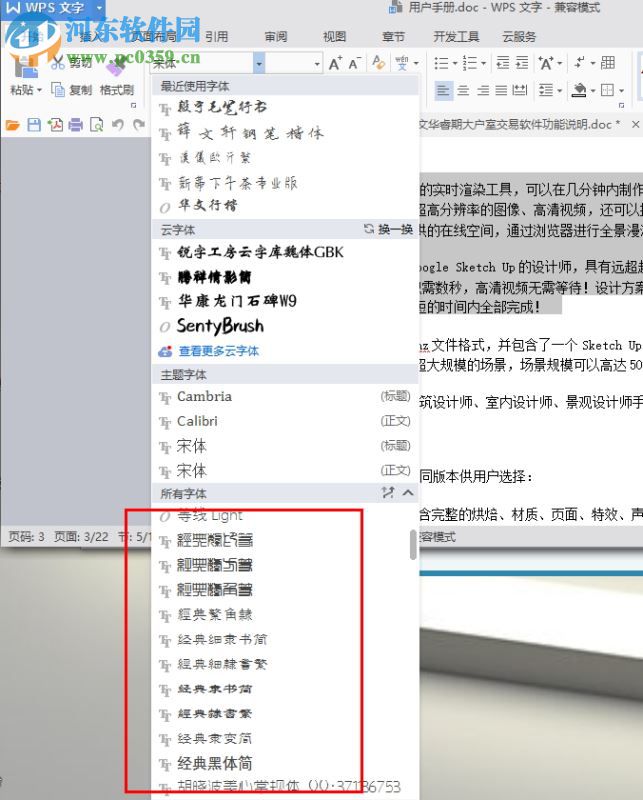
Task: Select 经典隶变简 font
Action: [283, 739]
